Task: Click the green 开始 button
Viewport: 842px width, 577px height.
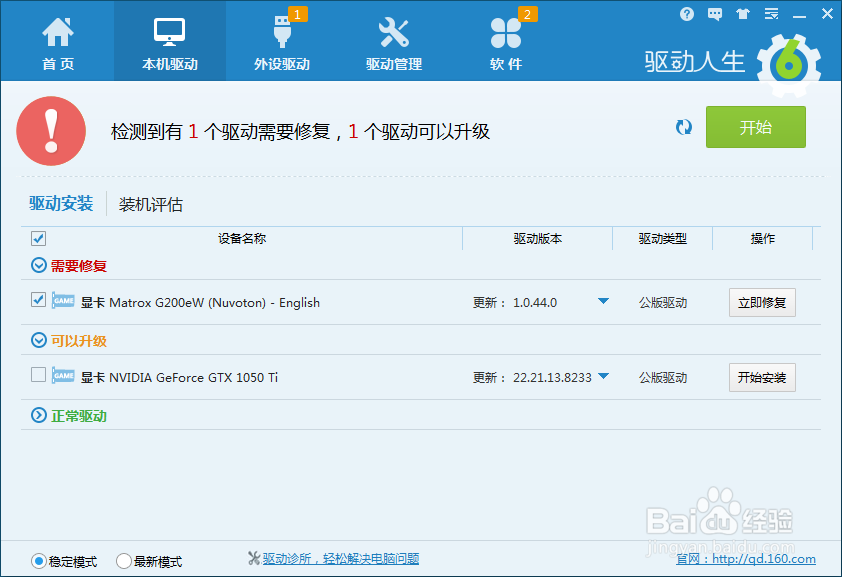Action: point(756,127)
